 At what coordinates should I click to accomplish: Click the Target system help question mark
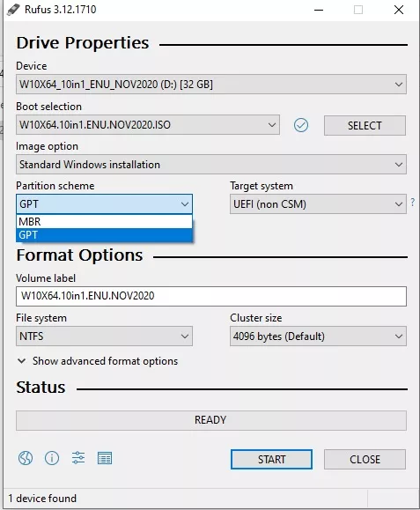[413, 203]
